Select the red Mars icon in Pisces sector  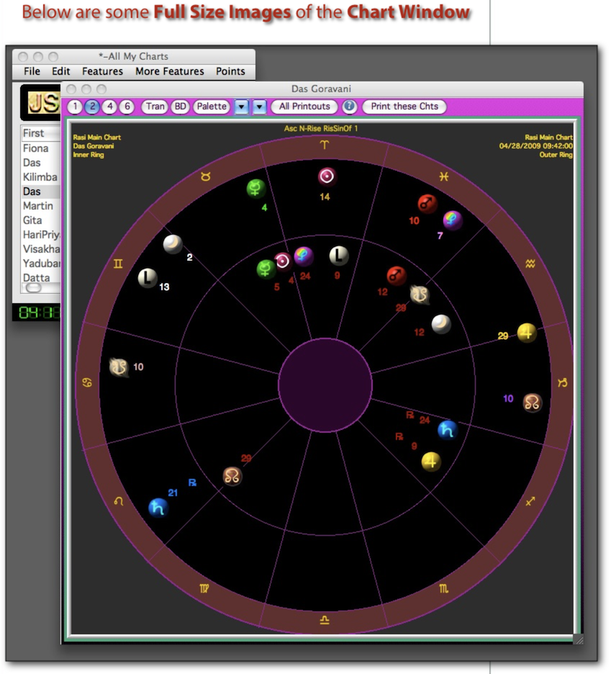click(428, 204)
